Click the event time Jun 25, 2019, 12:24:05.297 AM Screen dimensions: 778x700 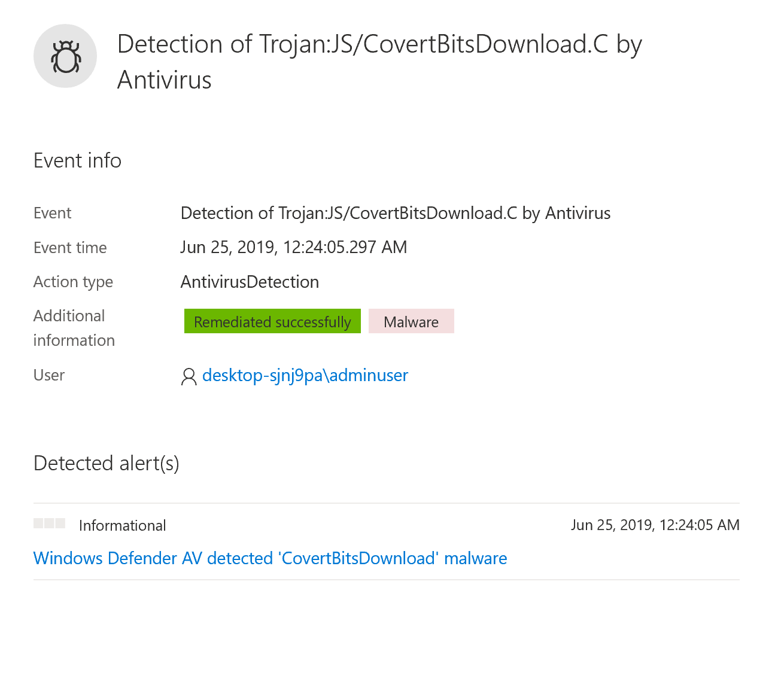pyautogui.click(x=294, y=247)
